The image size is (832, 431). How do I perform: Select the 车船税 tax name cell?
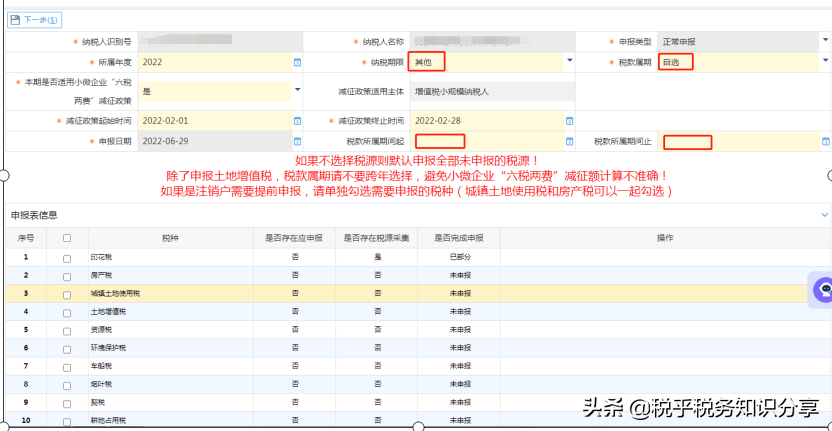click(x=170, y=366)
